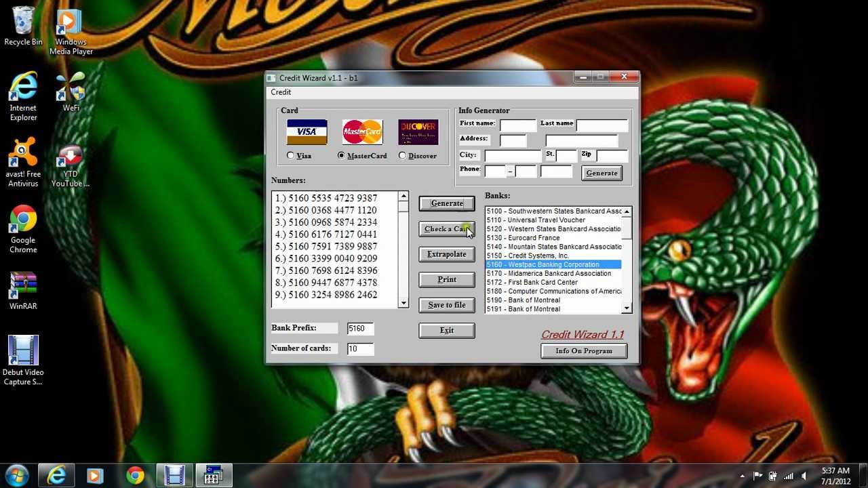Select number row '1.) 5160 5535 4723 9387'
Screen dimensions: 868x488
click(x=326, y=199)
